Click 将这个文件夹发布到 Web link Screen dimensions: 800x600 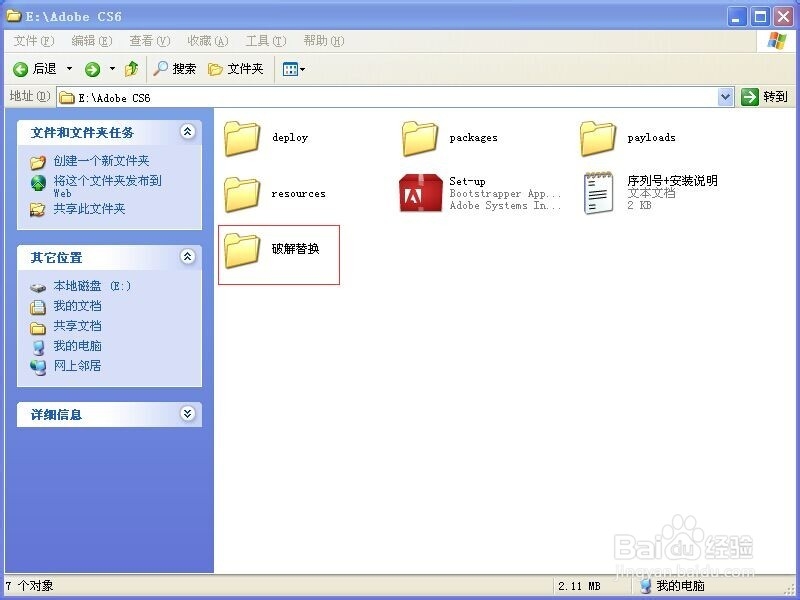pos(108,186)
